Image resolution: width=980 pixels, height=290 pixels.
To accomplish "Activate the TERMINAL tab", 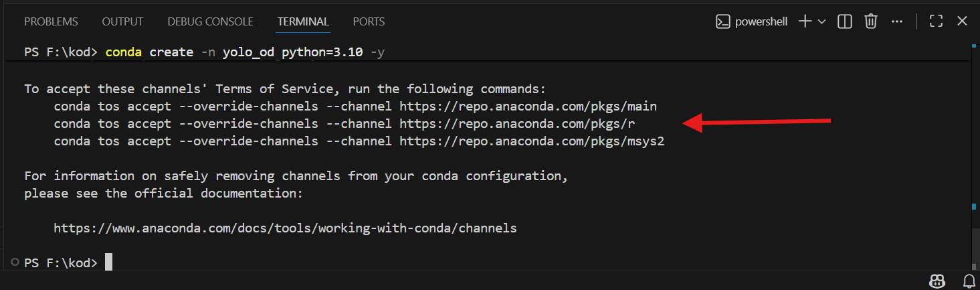I will [x=303, y=21].
